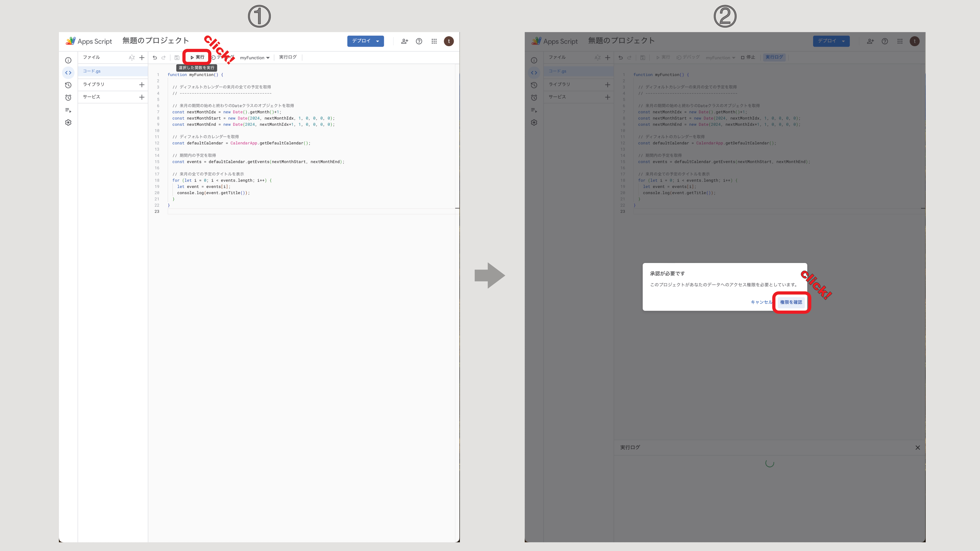Click the undo arrow in screenshot ① toolbar
Viewport: 980px width, 551px height.
point(155,58)
